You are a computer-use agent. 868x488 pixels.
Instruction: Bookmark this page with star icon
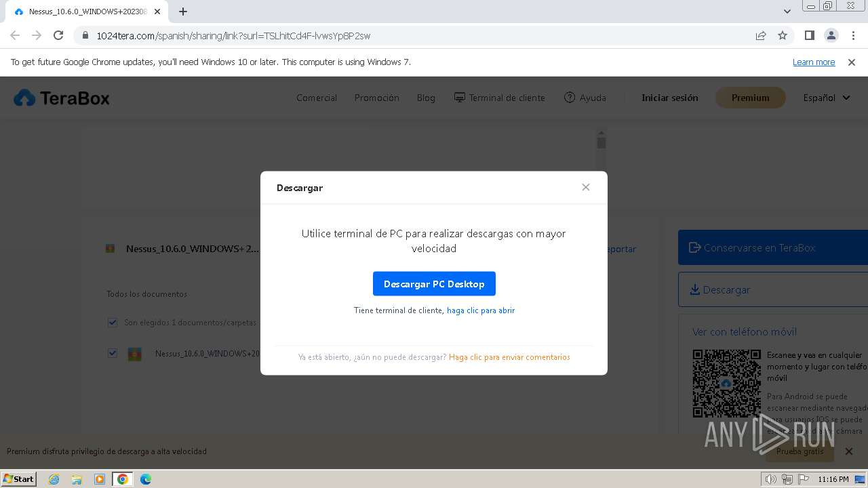(x=783, y=35)
